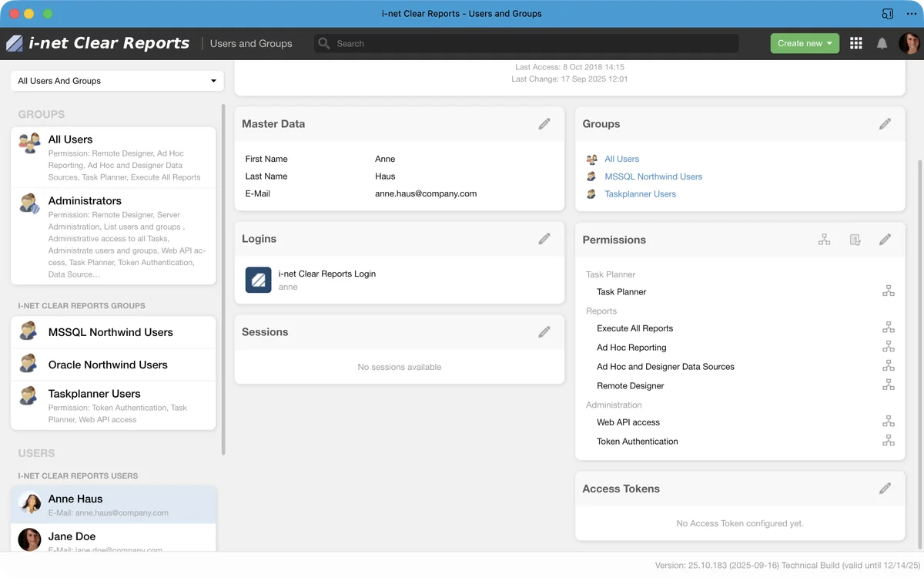Show inheritance for Web API access

pos(888,422)
